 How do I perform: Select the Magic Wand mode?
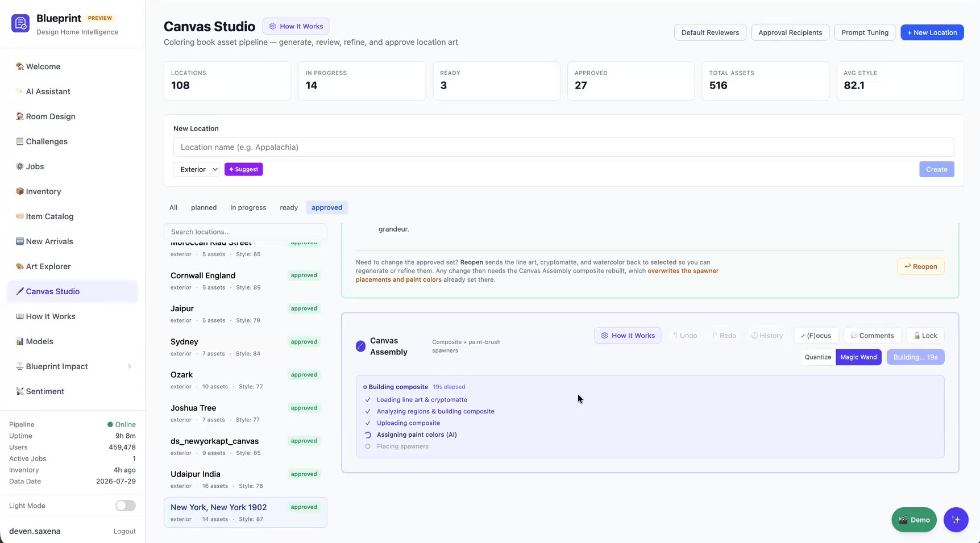[858, 357]
